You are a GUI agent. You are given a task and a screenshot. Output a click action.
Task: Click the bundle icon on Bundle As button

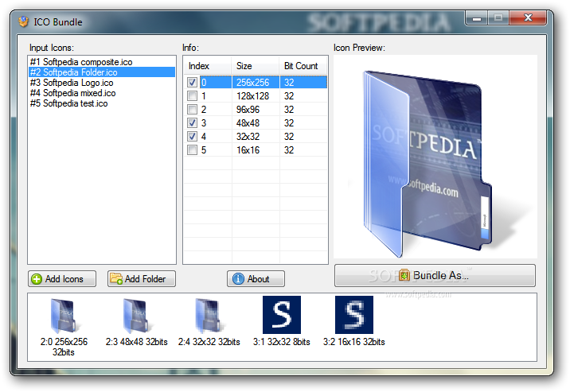coord(404,275)
